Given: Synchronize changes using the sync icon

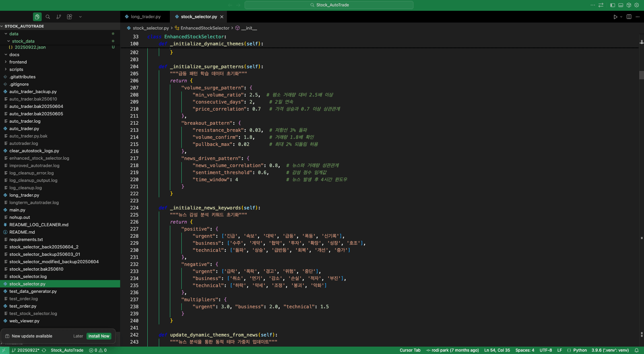Looking at the screenshot, I should point(44,350).
